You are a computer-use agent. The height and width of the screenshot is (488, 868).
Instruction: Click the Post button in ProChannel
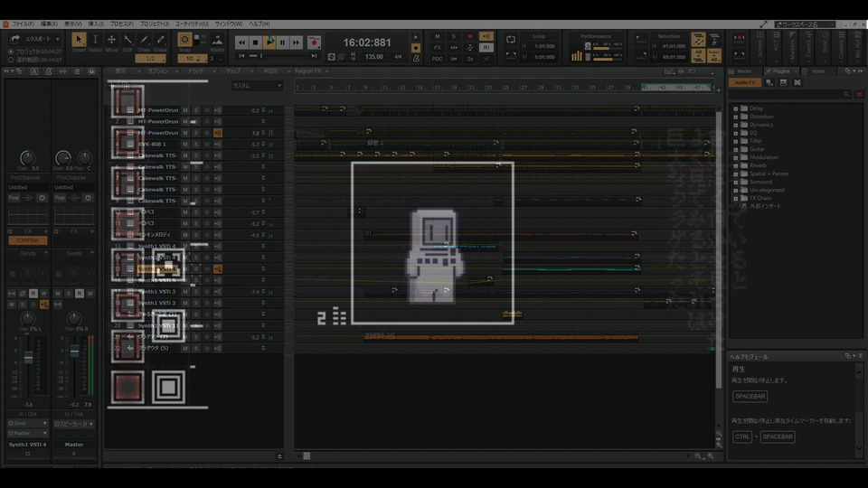[14, 198]
